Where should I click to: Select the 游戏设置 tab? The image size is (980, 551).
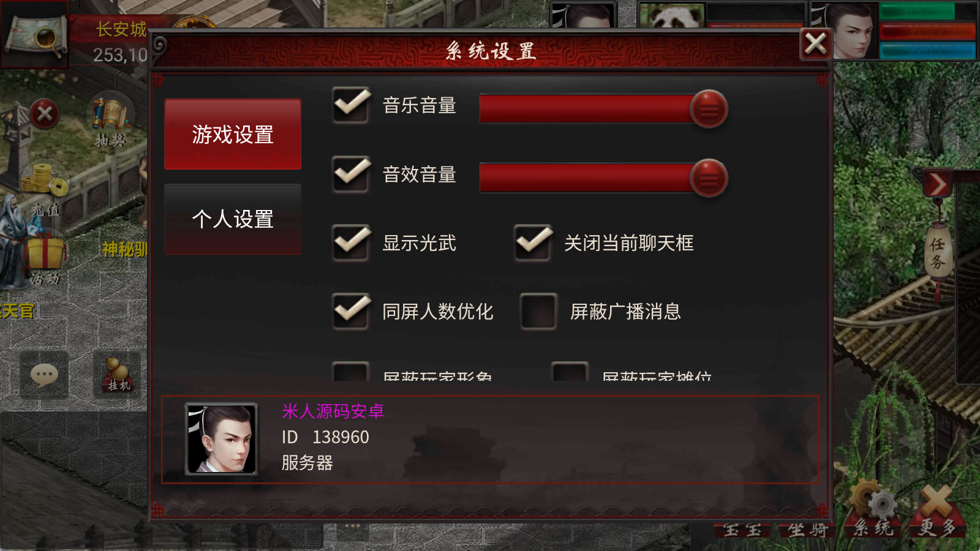point(233,134)
